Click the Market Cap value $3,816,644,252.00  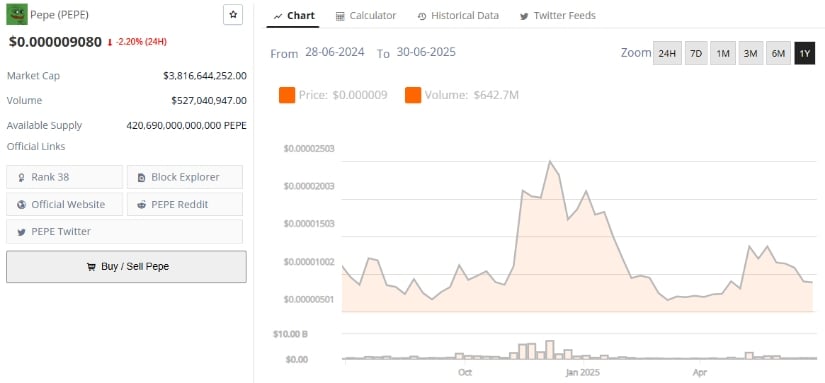pos(205,76)
